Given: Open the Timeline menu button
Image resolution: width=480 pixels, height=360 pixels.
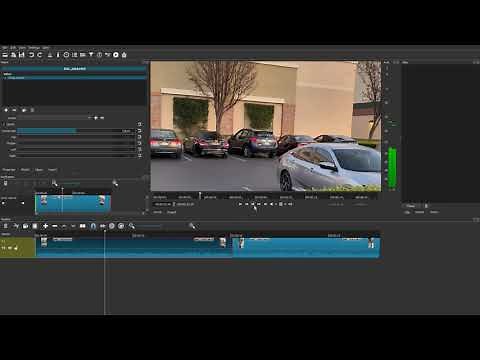Looking at the screenshot, I should tap(5, 226).
